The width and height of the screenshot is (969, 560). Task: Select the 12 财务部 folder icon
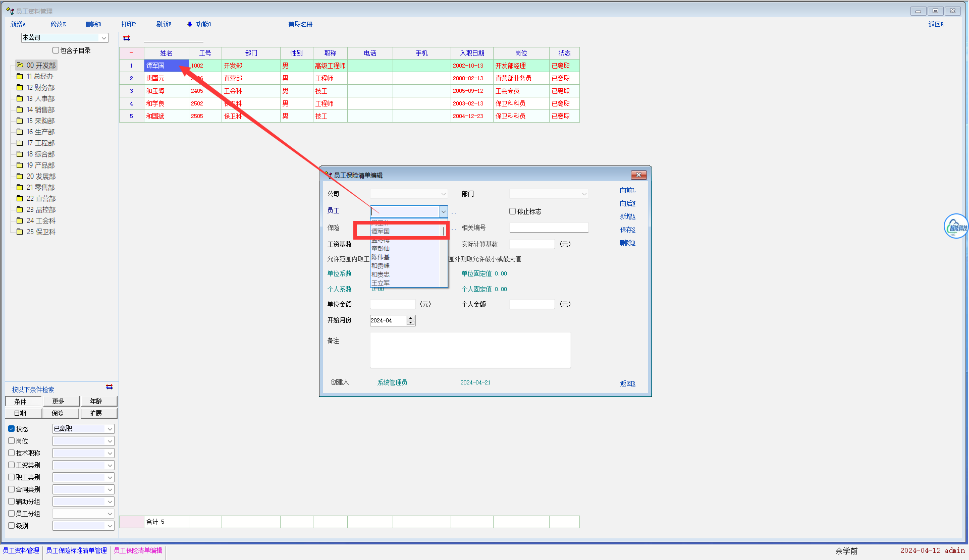20,87
